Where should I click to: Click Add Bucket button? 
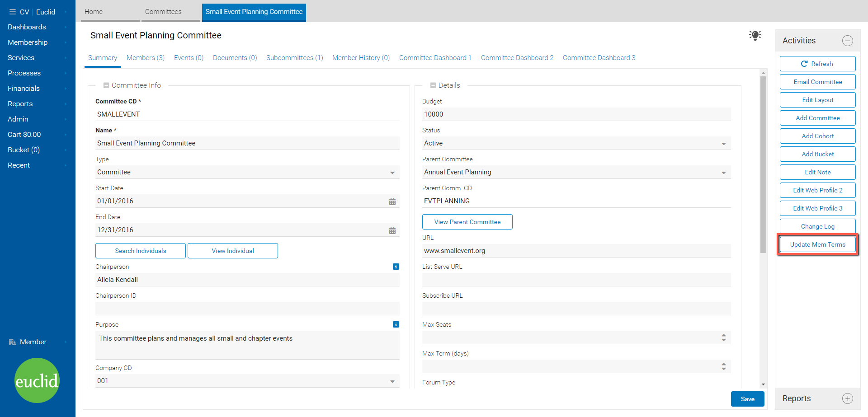pyautogui.click(x=817, y=154)
